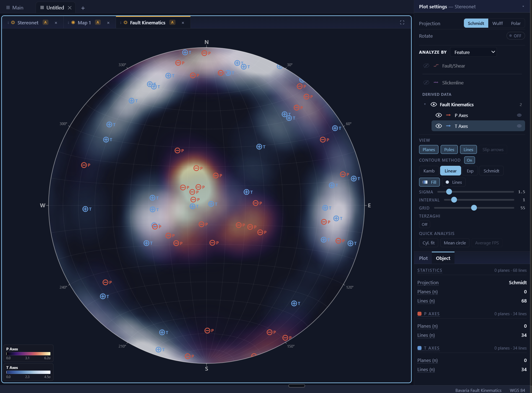The image size is (532, 393).
Task: Select Polar projection
Action: click(x=516, y=23)
